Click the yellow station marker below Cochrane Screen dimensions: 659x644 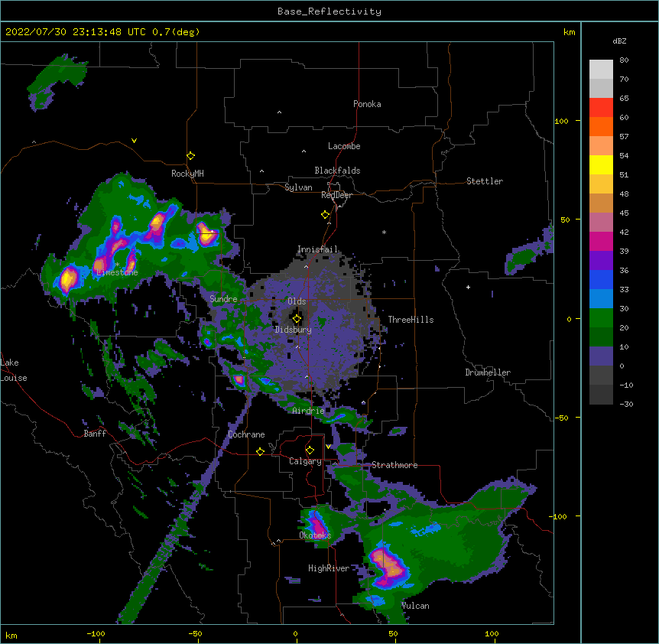[260, 451]
